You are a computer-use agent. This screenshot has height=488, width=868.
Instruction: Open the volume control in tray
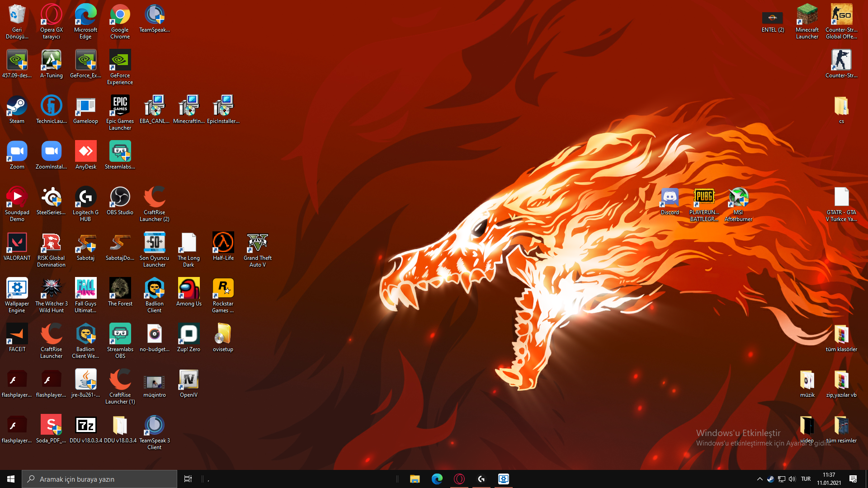(792, 479)
